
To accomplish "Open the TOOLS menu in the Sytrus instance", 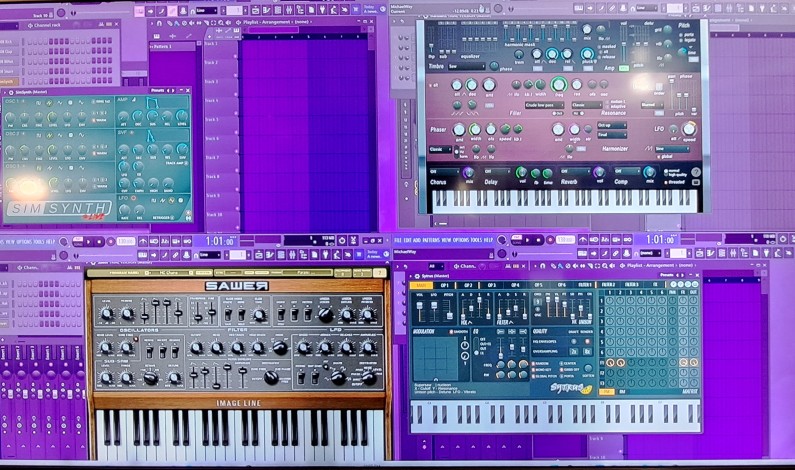I will (477, 240).
